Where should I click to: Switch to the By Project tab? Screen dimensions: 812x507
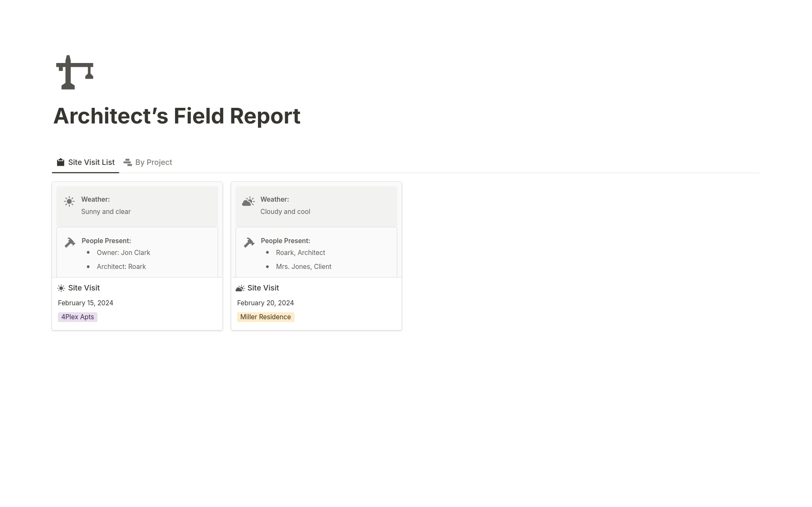pos(153,162)
